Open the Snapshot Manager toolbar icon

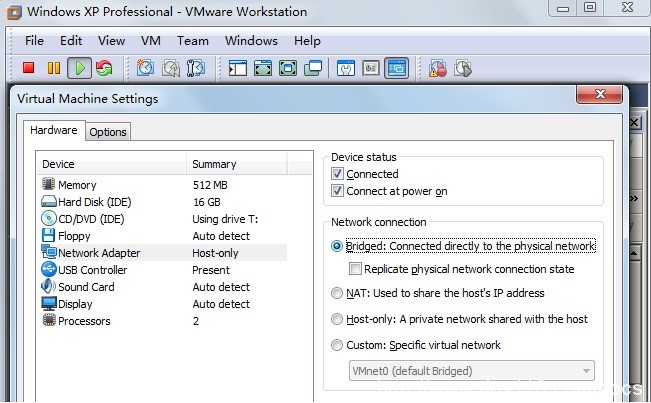pyautogui.click(x=196, y=68)
